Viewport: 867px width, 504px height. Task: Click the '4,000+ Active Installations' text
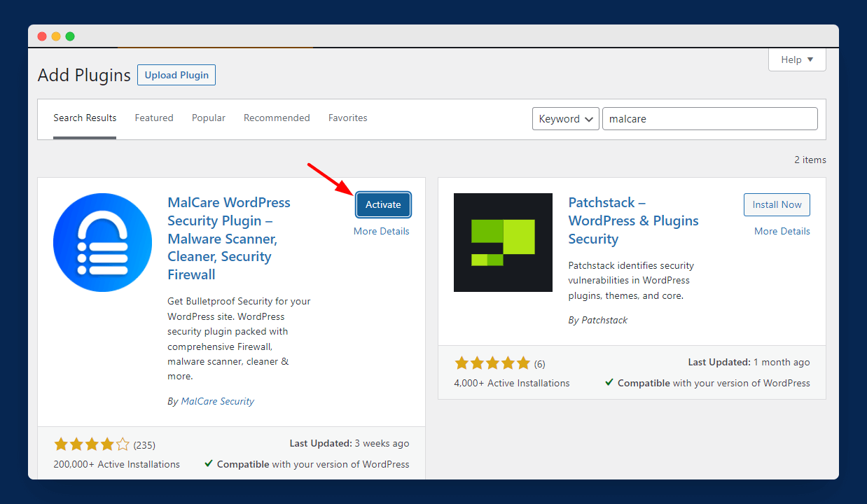[512, 383]
